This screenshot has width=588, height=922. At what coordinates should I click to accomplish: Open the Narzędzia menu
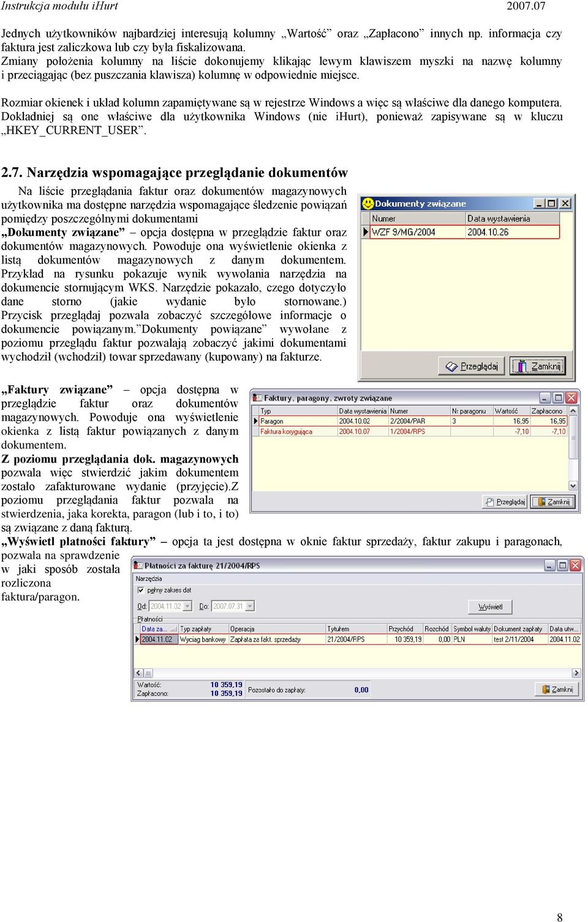(x=149, y=579)
